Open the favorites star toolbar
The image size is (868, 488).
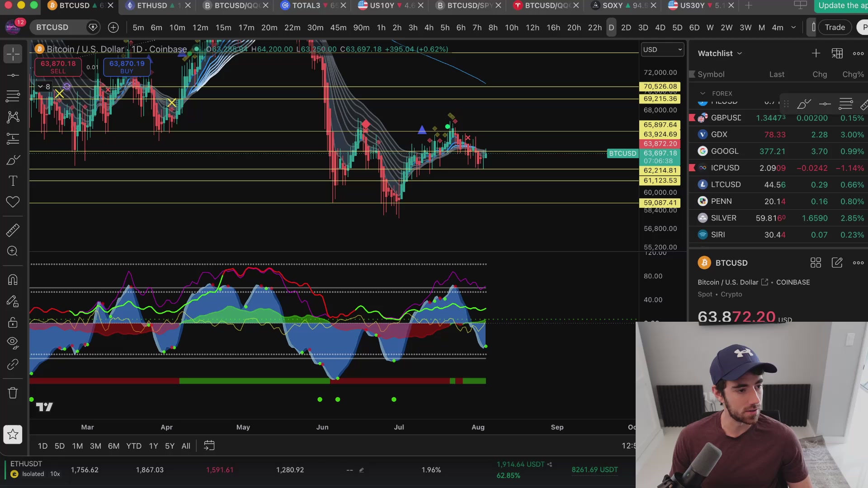point(13,435)
